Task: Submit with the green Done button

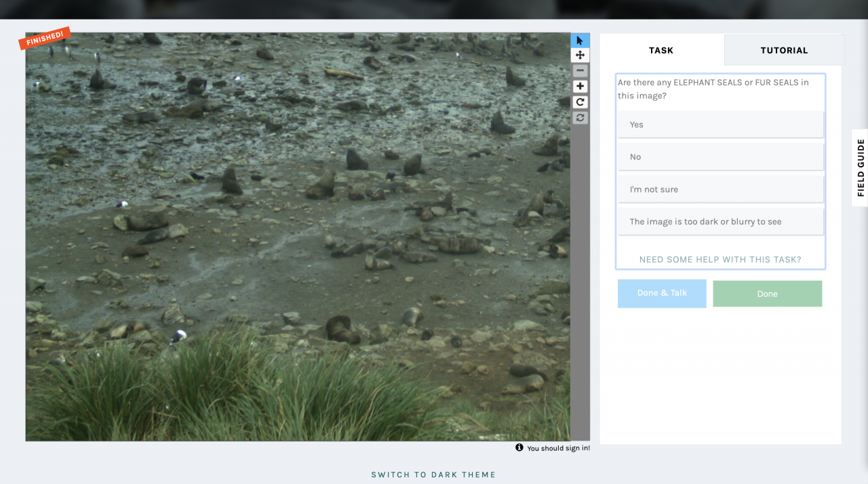Action: click(768, 294)
